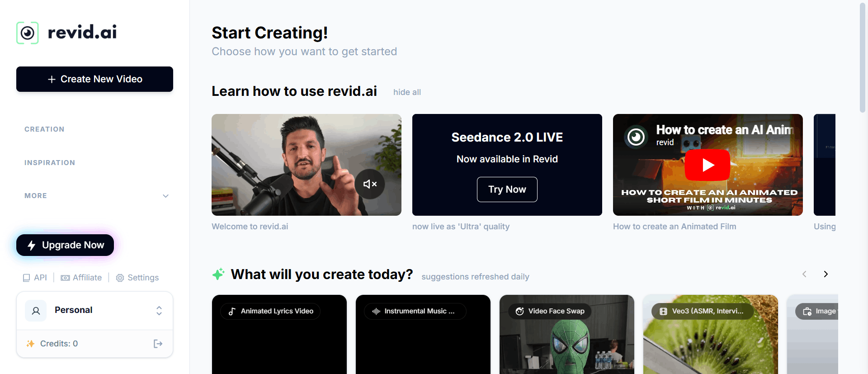The height and width of the screenshot is (374, 868).
Task: Click the waveform icon on Instrumental Music
Action: coord(376,311)
